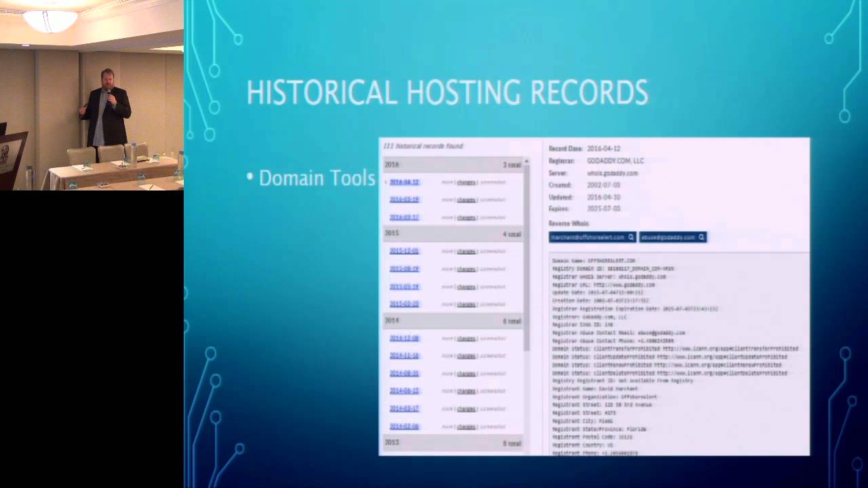Click the more link for 2016-04-12

pyautogui.click(x=447, y=182)
